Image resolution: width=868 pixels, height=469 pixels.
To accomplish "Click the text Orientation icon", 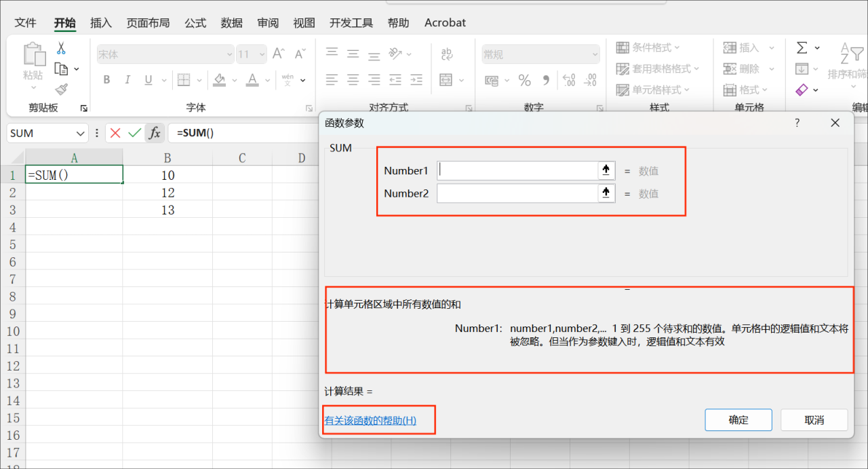I will click(x=395, y=54).
